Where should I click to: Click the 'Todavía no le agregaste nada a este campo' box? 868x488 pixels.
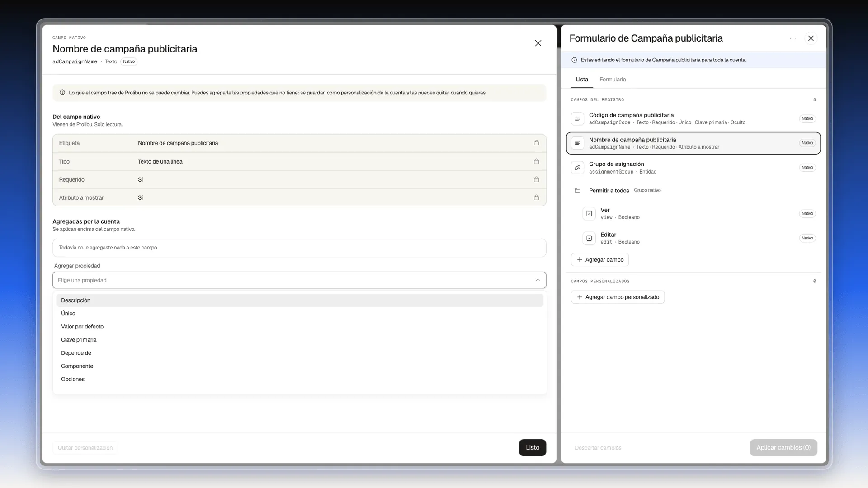click(x=299, y=248)
